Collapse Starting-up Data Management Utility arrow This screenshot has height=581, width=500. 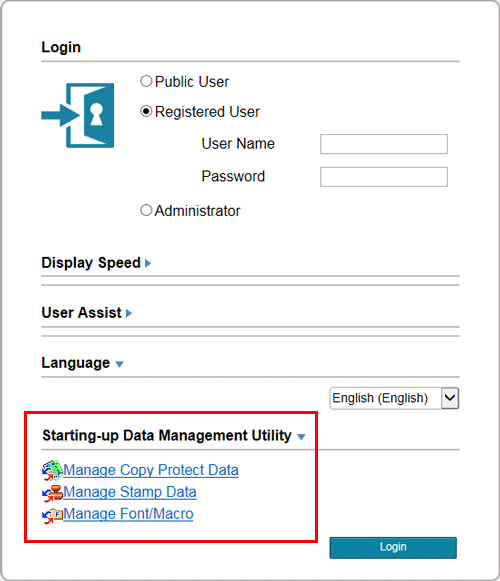tap(301, 437)
